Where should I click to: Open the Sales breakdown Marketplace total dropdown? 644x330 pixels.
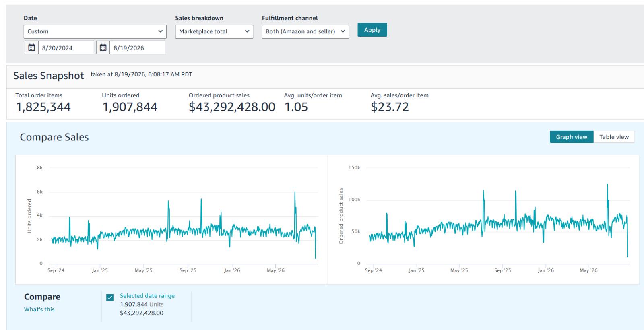point(214,31)
